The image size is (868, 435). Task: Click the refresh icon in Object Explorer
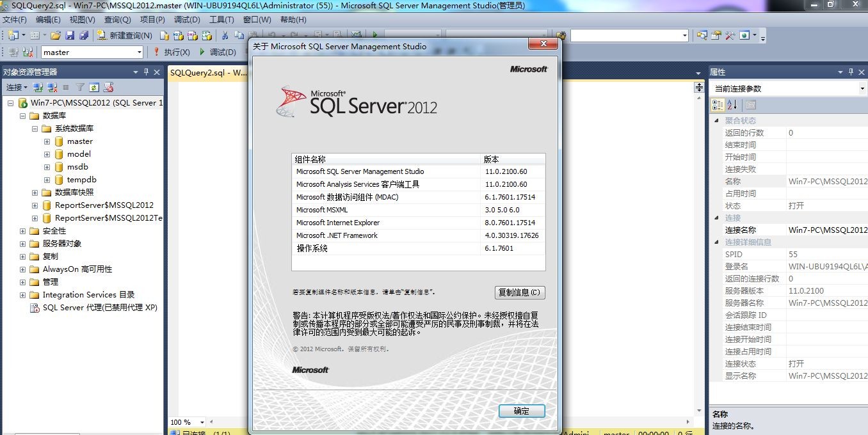tap(94, 87)
